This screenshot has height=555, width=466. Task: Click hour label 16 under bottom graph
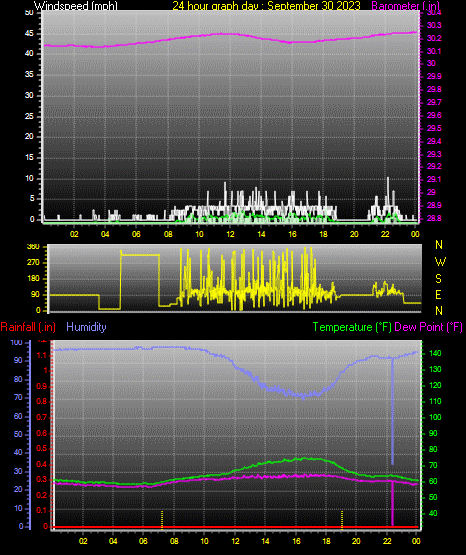[x=296, y=541]
